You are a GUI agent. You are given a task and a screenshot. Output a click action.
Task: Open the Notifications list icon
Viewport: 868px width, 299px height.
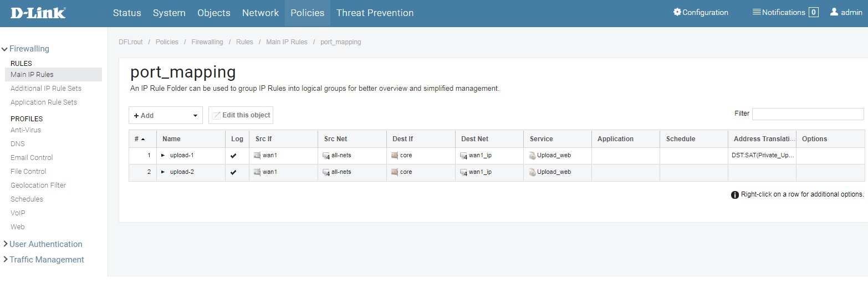756,12
